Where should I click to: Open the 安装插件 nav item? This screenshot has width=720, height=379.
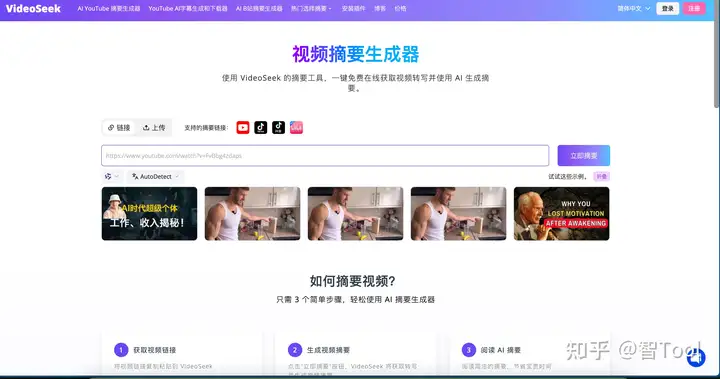(x=353, y=8)
